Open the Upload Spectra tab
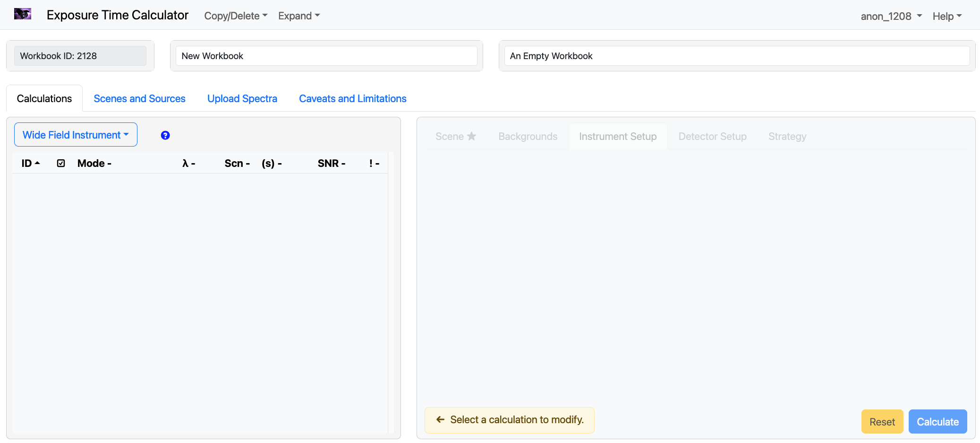The image size is (980, 443). point(242,98)
